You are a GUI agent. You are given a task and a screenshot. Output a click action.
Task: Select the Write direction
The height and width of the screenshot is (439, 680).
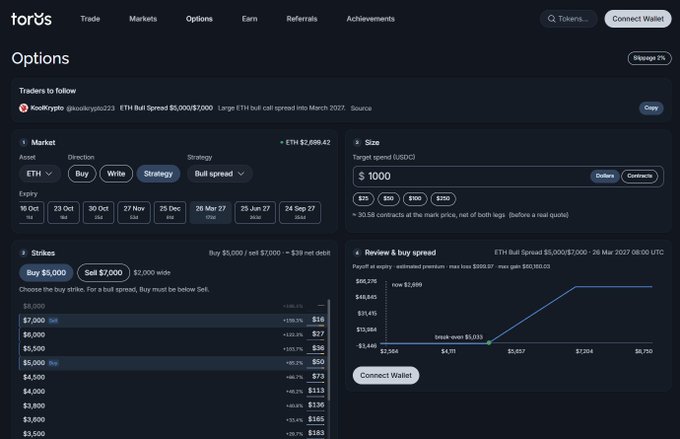pyautogui.click(x=116, y=174)
